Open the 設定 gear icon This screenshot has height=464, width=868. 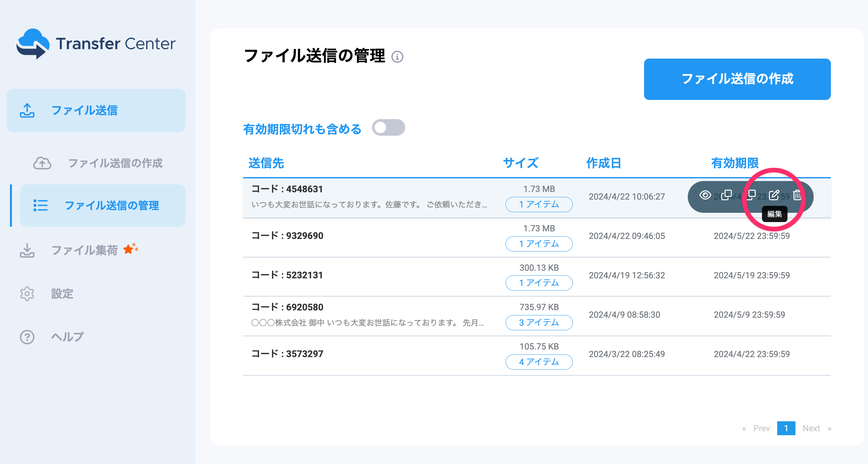pyautogui.click(x=27, y=294)
